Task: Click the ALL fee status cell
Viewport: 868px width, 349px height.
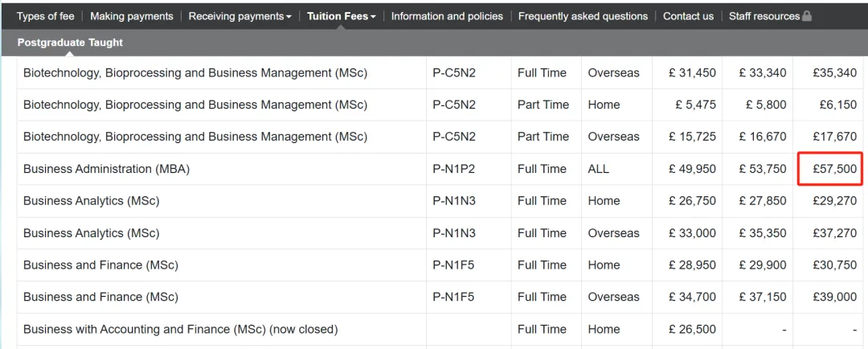Action: tap(599, 169)
